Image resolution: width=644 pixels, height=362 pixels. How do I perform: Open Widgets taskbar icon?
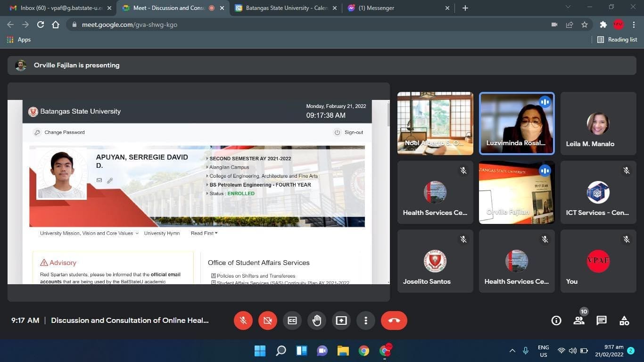tap(302, 351)
